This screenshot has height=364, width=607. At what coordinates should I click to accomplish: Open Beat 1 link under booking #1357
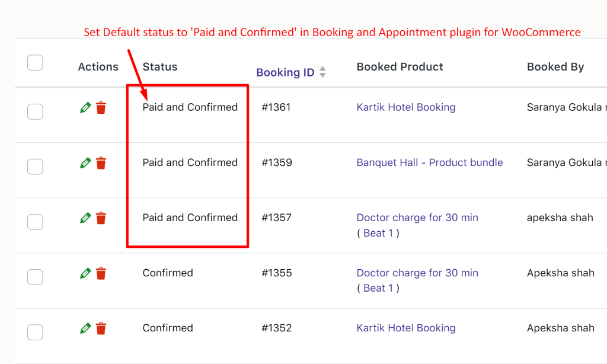378,233
